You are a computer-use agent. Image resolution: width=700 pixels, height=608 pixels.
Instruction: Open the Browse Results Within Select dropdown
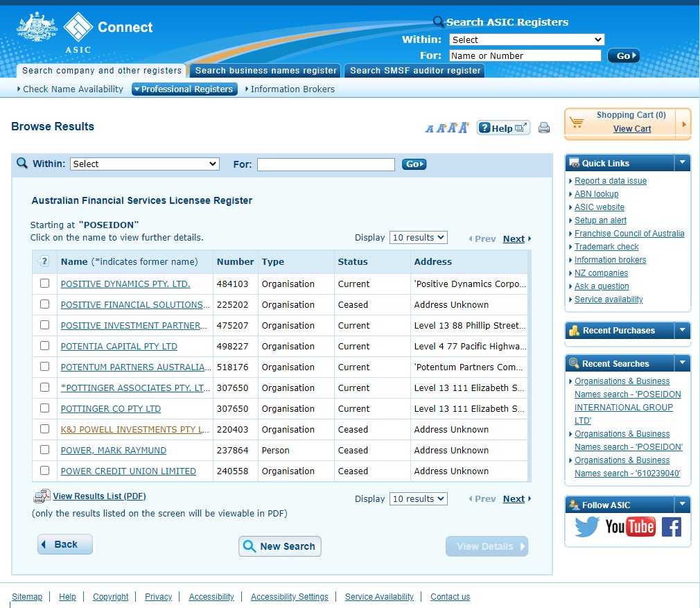tap(145, 164)
